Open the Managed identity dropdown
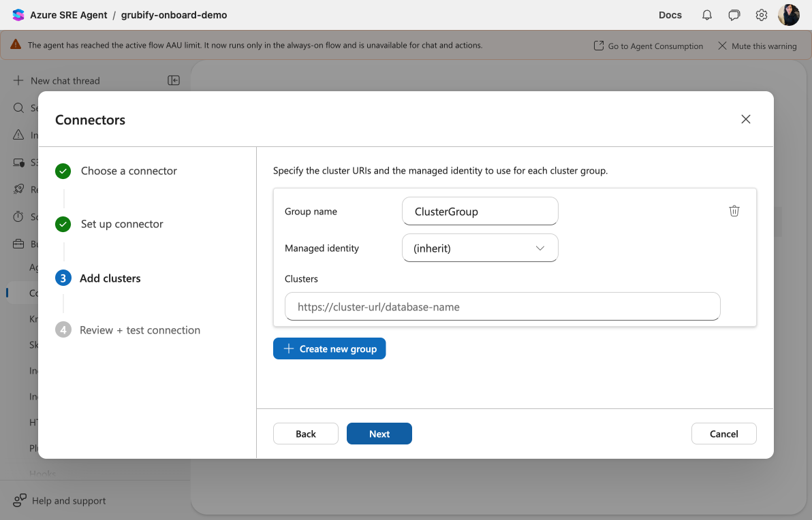This screenshot has width=812, height=520. point(480,248)
